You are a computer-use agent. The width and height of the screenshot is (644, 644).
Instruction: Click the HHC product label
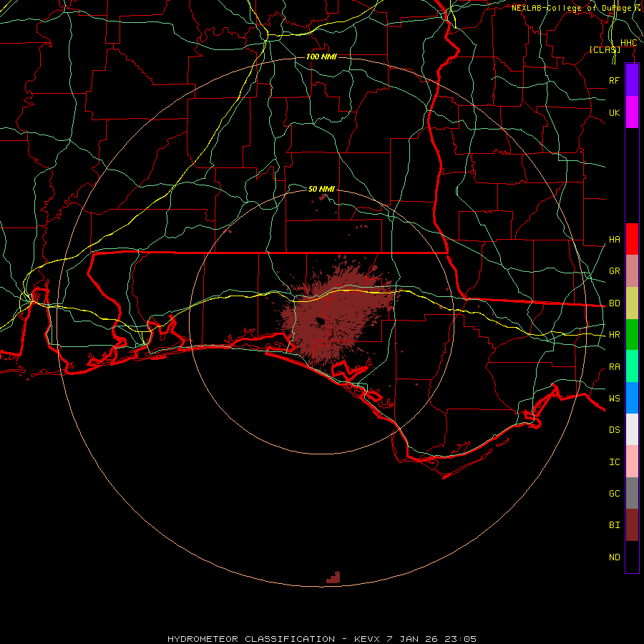point(628,43)
